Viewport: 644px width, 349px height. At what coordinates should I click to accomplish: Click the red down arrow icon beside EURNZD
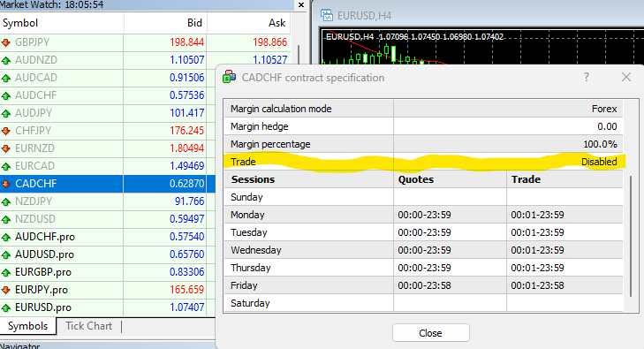(6, 148)
